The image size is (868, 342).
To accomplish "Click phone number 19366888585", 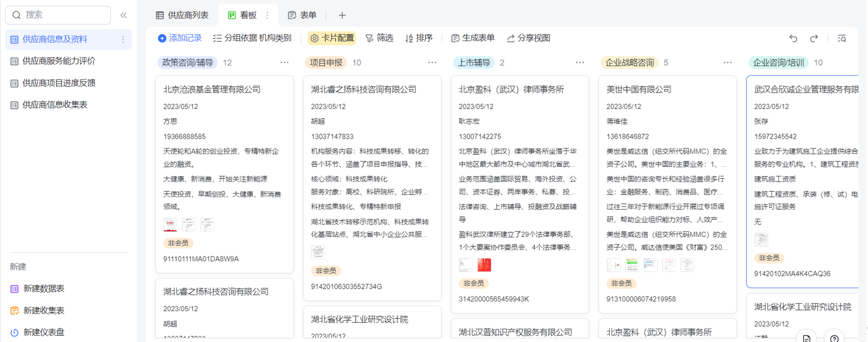I will [x=185, y=136].
